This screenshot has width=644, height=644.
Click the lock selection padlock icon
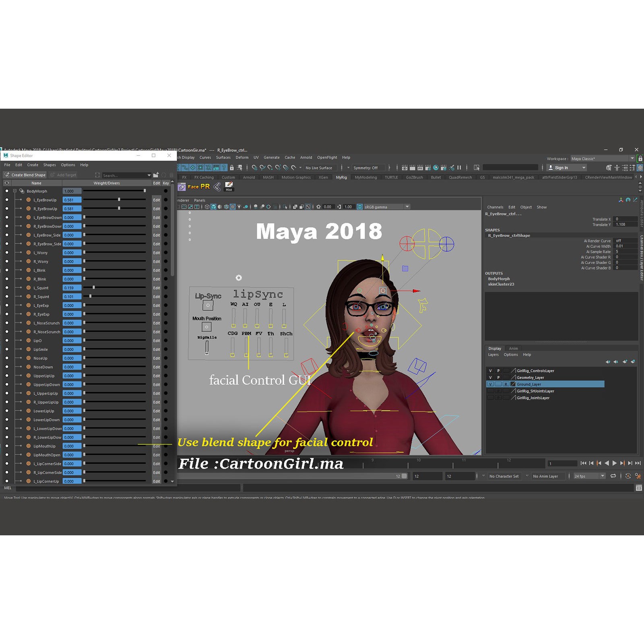tap(232, 167)
